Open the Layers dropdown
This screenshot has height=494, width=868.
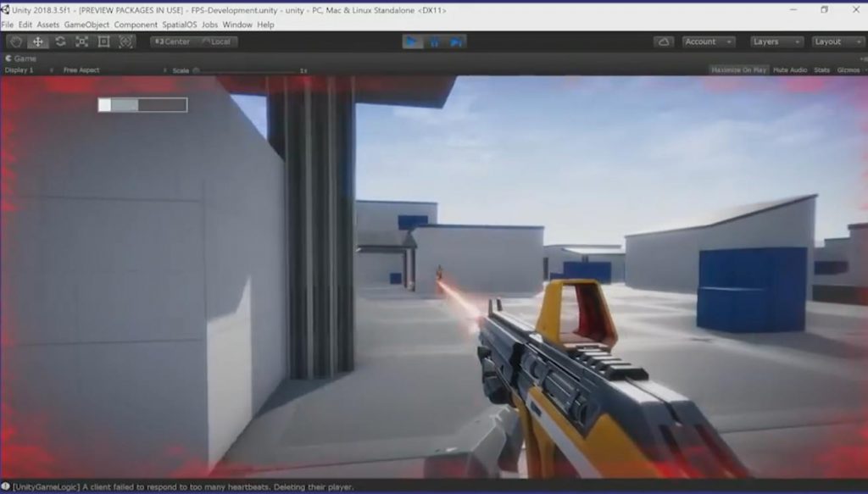pos(776,42)
